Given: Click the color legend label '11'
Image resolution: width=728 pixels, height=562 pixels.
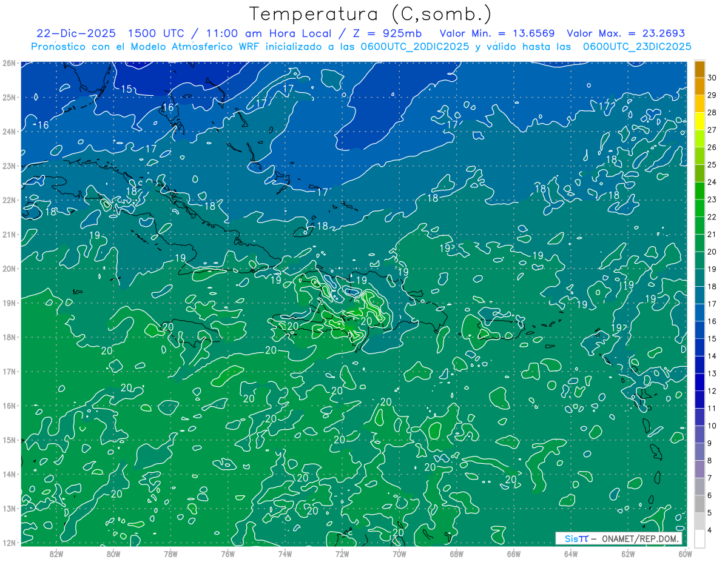Looking at the screenshot, I should (712, 408).
